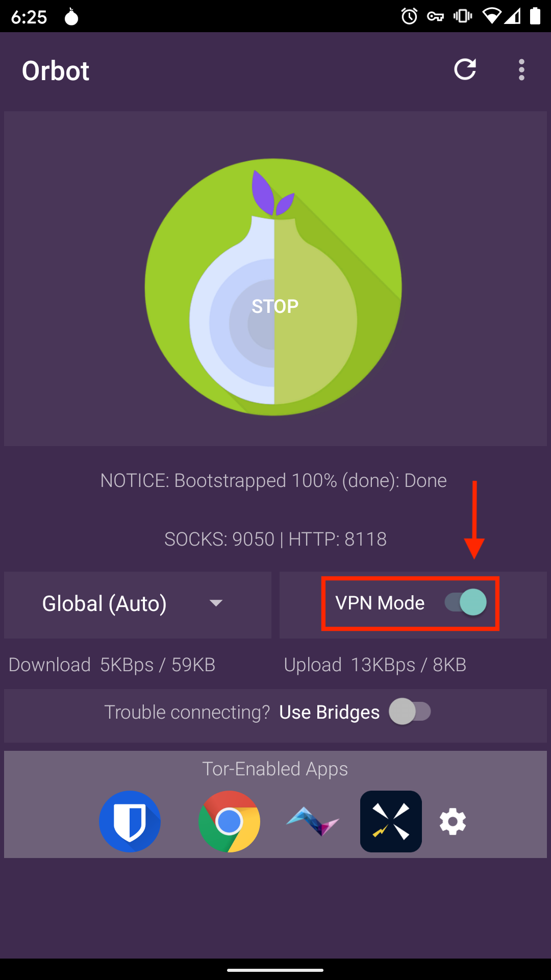
Task: Tap the VPN Mode label
Action: [x=380, y=603]
